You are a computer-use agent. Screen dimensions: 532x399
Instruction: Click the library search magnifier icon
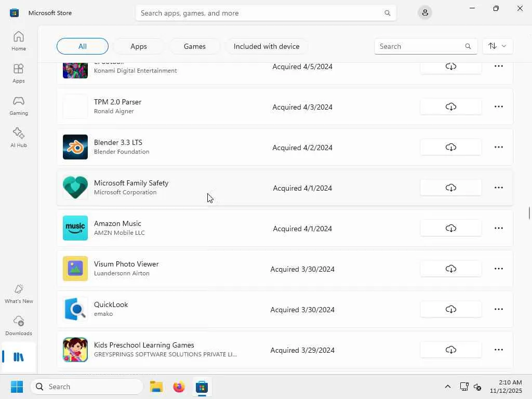click(x=468, y=46)
